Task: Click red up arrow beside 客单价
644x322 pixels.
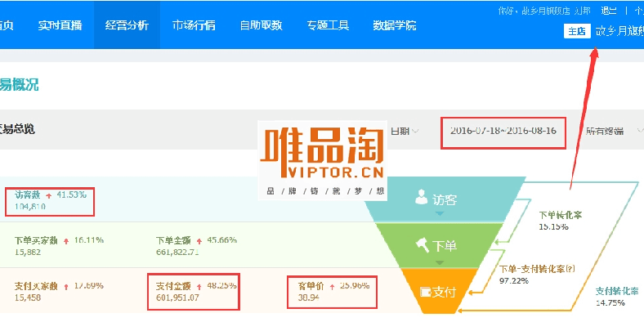Action: coord(333,286)
